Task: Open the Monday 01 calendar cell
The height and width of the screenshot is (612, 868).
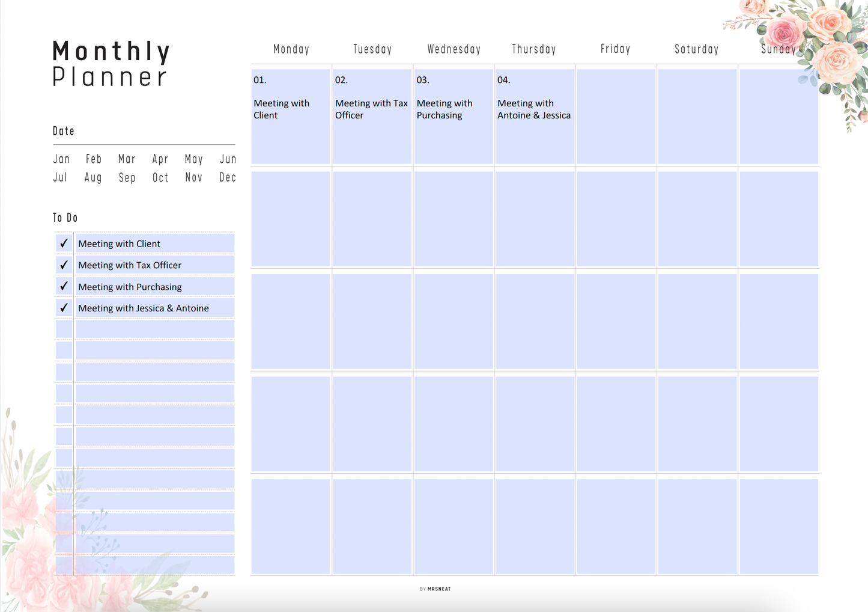Action: point(291,116)
